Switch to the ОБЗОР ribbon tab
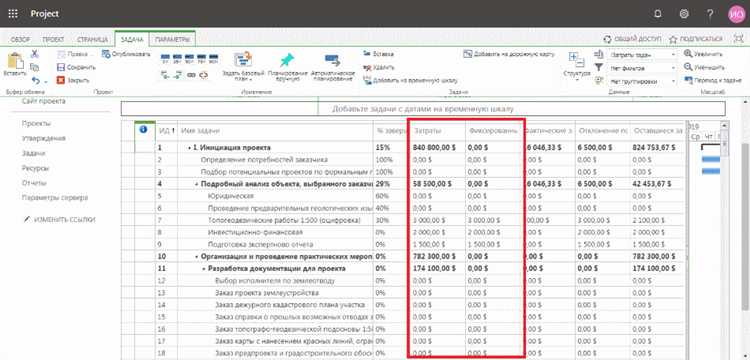The height and width of the screenshot is (360, 750). point(20,40)
